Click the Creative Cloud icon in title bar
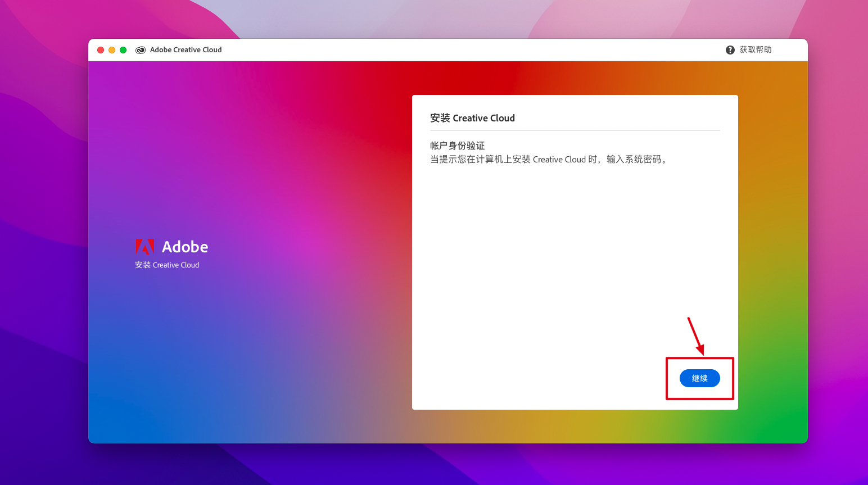The height and width of the screenshot is (485, 868). click(x=141, y=50)
